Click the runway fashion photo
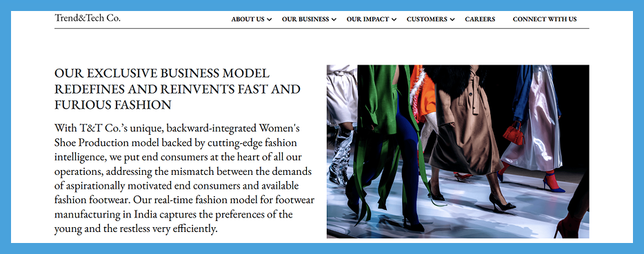The image size is (644, 254). point(458,151)
